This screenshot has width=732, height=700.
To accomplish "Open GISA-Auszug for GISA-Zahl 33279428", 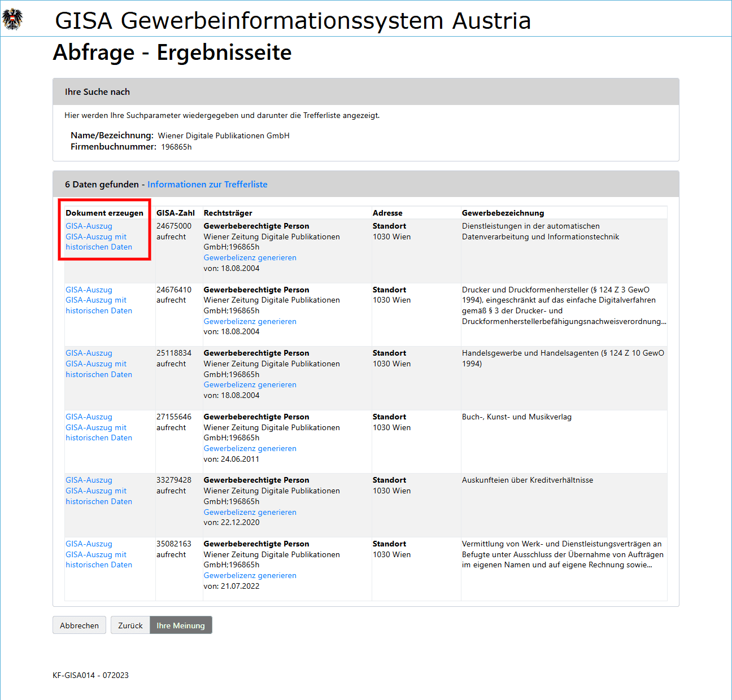I will [x=89, y=480].
